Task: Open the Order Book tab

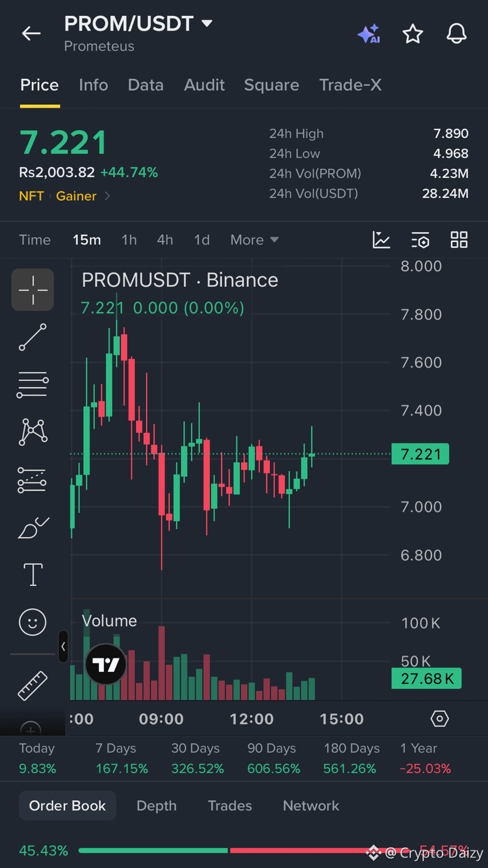Action: [67, 806]
